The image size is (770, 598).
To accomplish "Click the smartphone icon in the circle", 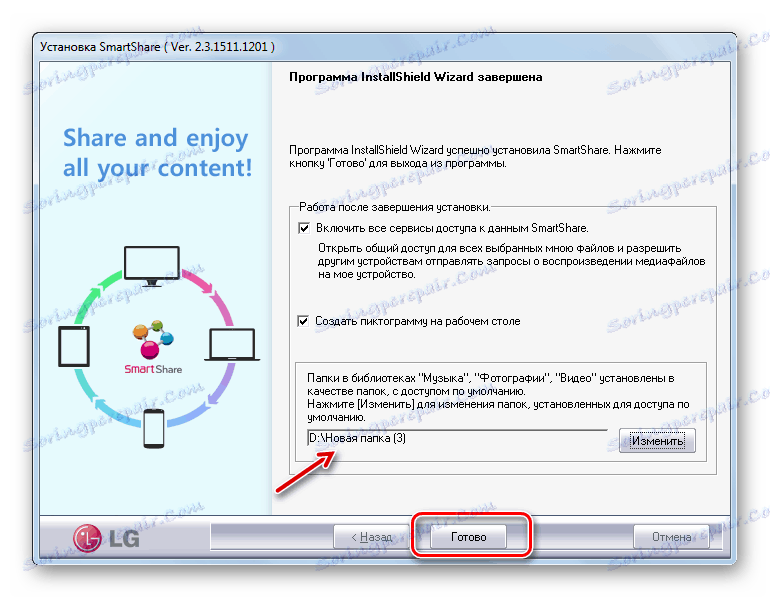I will [154, 428].
